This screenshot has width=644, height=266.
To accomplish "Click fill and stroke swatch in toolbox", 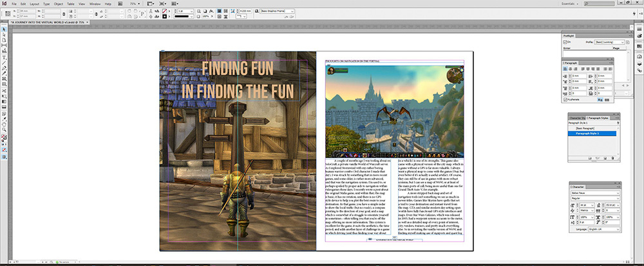I will (x=5, y=137).
